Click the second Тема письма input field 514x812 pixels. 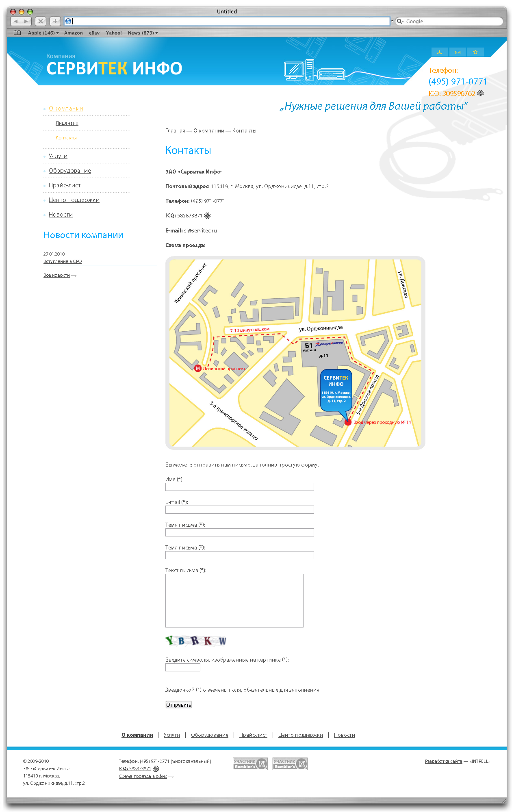(x=240, y=555)
